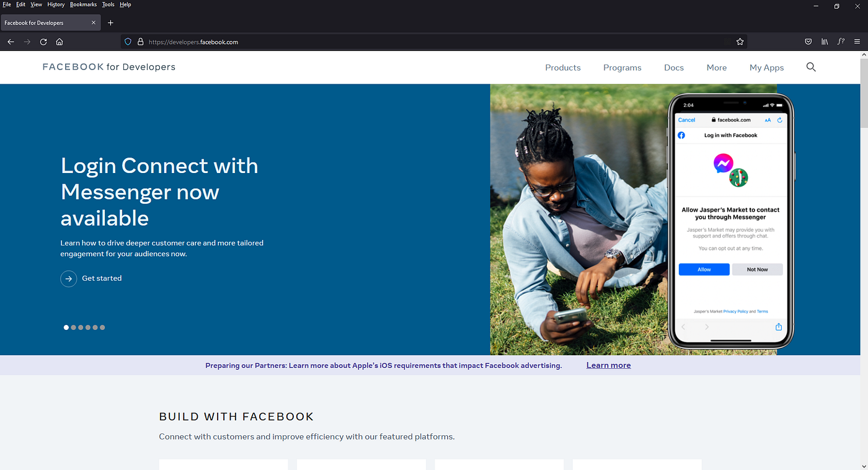The width and height of the screenshot is (868, 470).
Task: Click the tracking protection shield icon
Action: [128, 42]
